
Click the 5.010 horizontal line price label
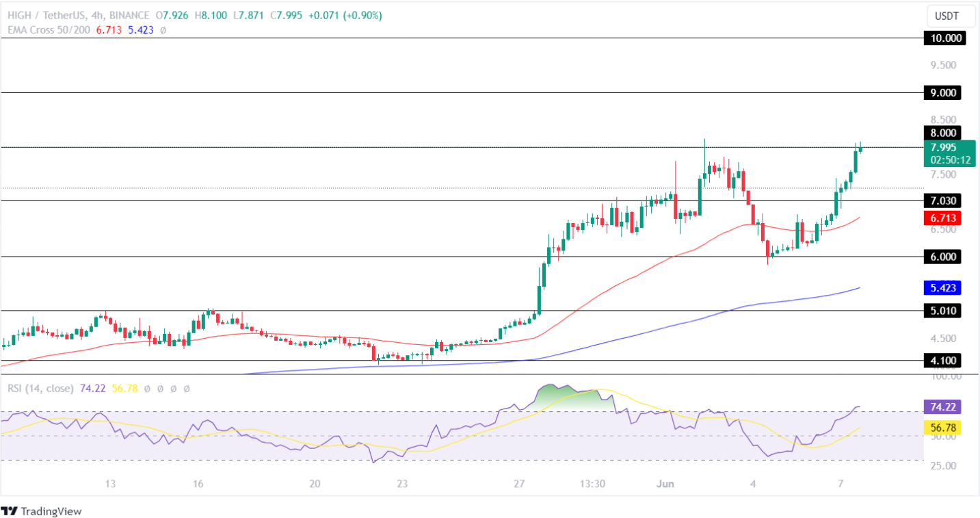click(x=944, y=311)
